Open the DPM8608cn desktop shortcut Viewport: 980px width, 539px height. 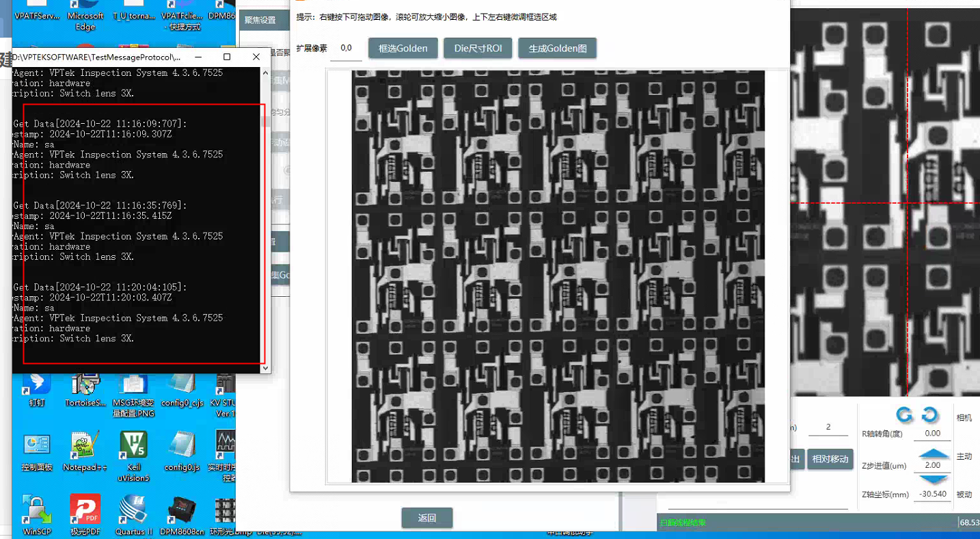[x=182, y=514]
